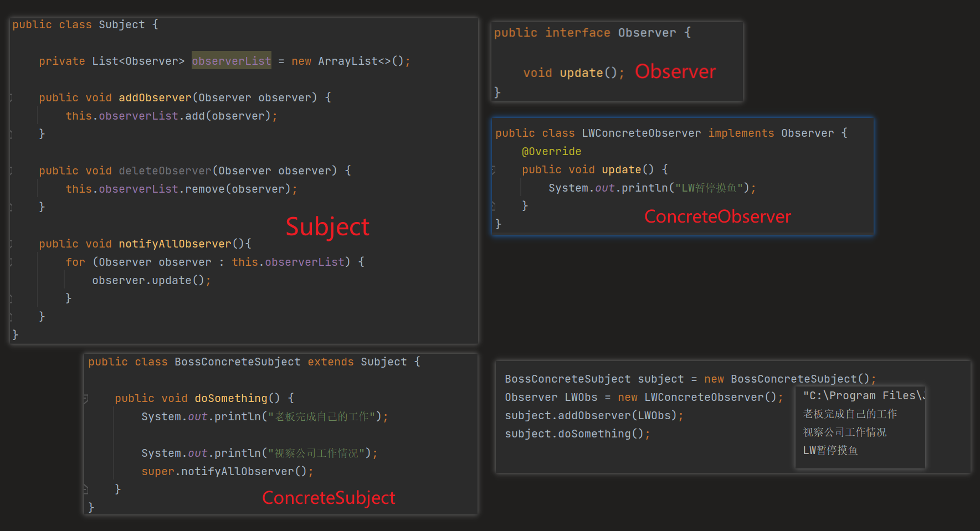The image size is (980, 531).
Task: Click notifyAllObserver method name in Subject class
Action: (175, 244)
